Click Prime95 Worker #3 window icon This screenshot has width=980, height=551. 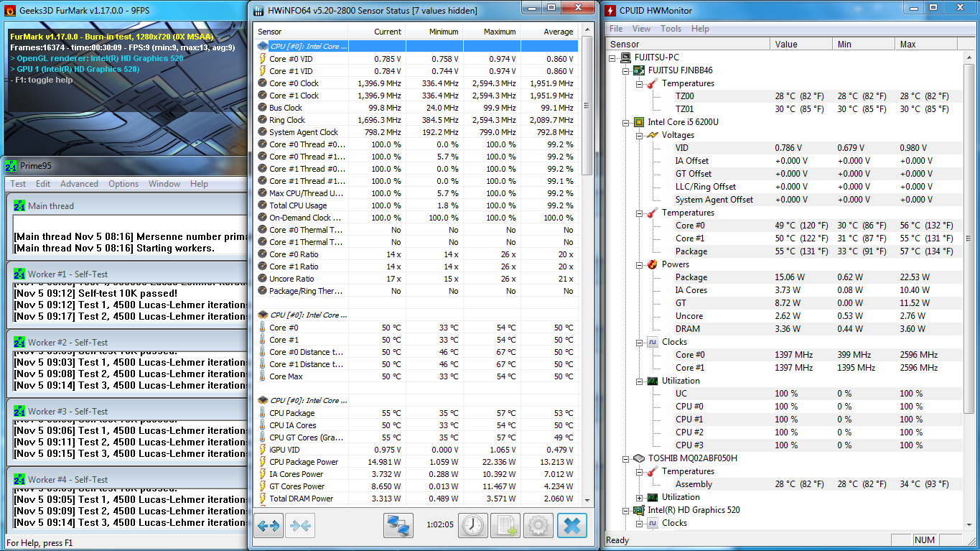20,412
